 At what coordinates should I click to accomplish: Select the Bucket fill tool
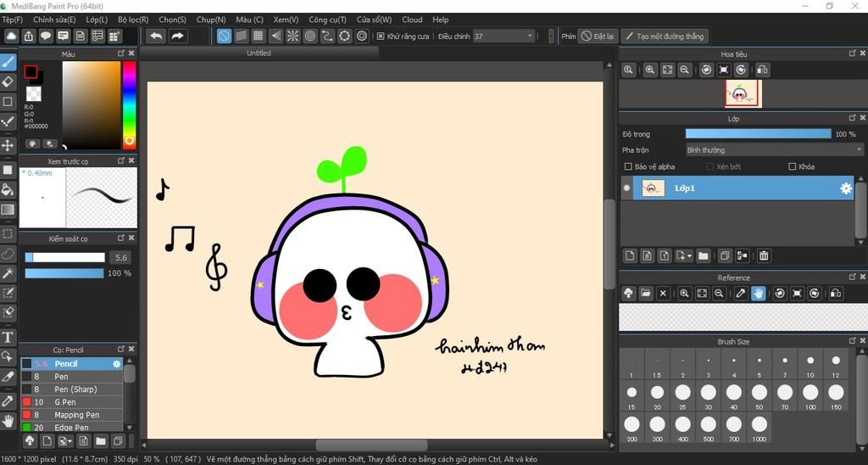(x=8, y=189)
